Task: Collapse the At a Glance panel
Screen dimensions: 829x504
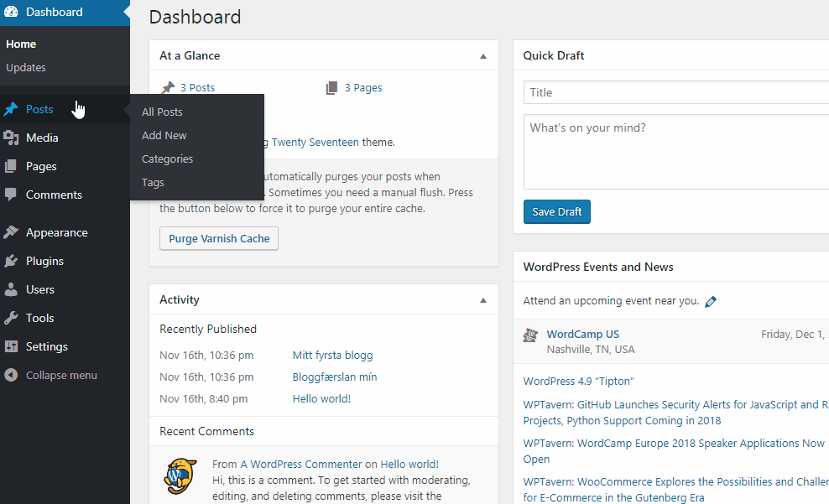Action: coord(482,56)
